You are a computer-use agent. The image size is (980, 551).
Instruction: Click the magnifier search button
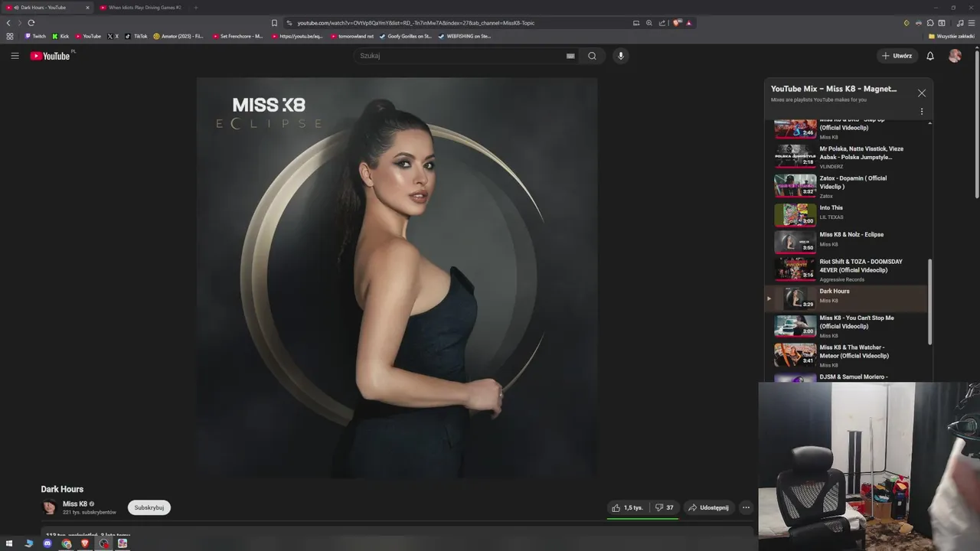592,56
